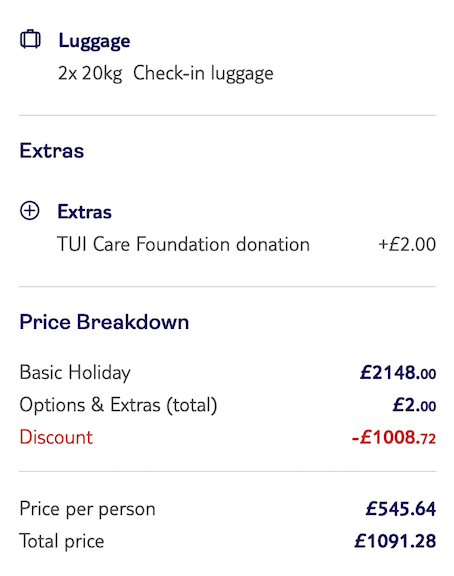The width and height of the screenshot is (454, 576).
Task: Click the Total price label
Action: click(x=62, y=541)
